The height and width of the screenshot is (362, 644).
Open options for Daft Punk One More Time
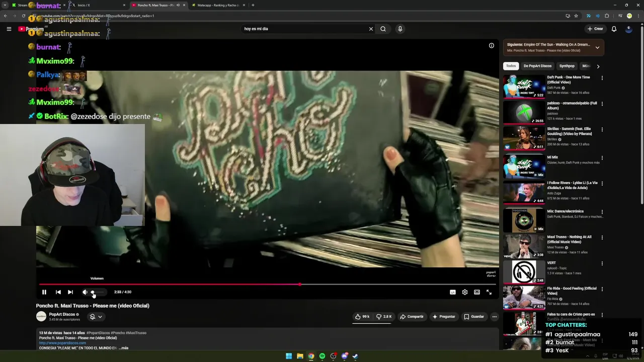click(x=602, y=78)
